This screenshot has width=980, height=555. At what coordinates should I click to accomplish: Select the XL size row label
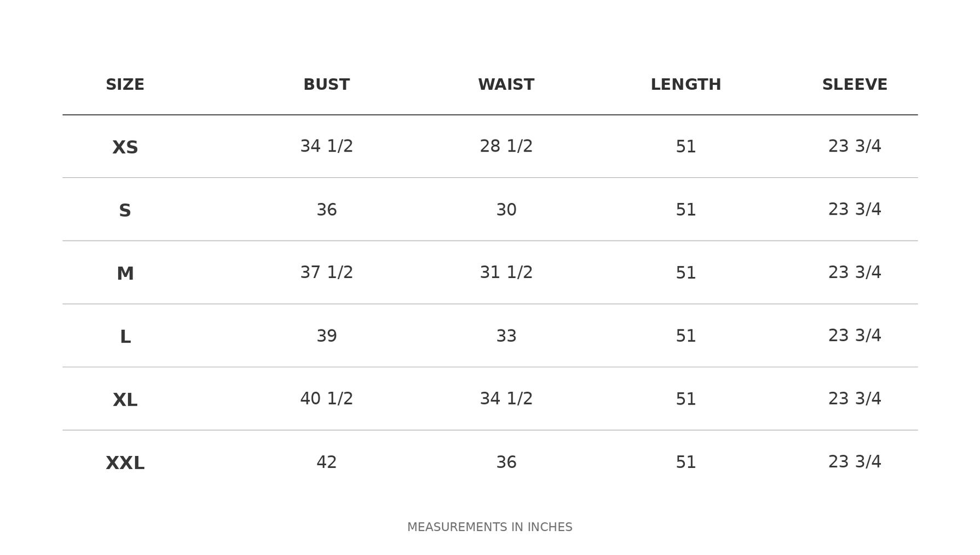(125, 400)
